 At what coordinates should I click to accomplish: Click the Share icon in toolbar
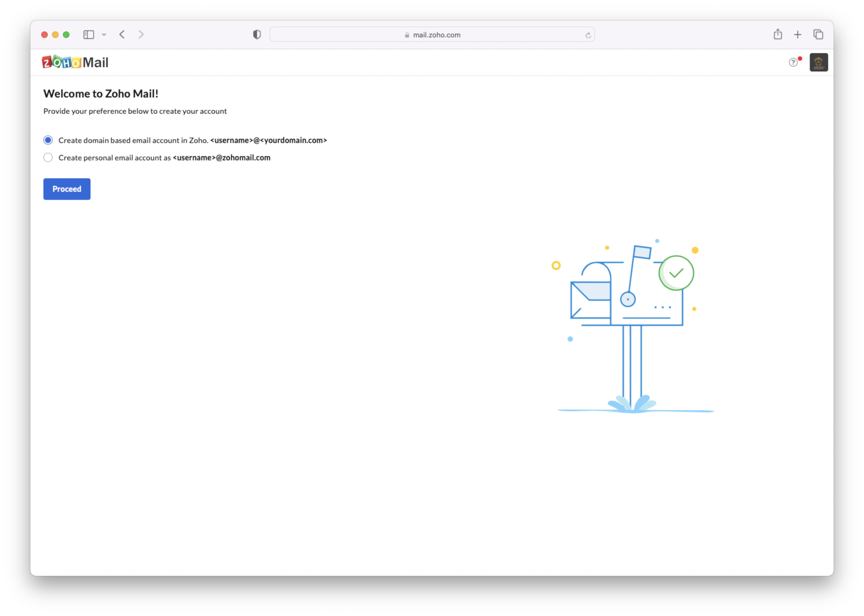(x=778, y=34)
